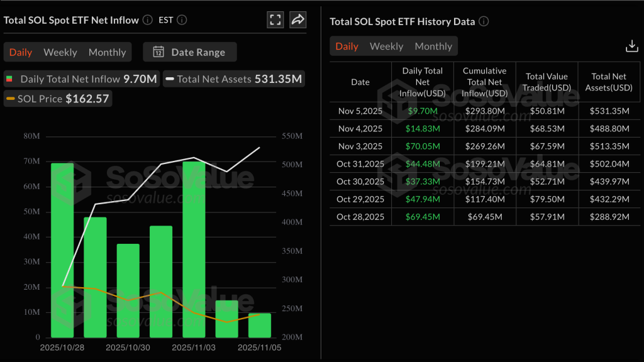Select Weekly tab in History Data table
This screenshot has width=644, height=362.
(386, 47)
